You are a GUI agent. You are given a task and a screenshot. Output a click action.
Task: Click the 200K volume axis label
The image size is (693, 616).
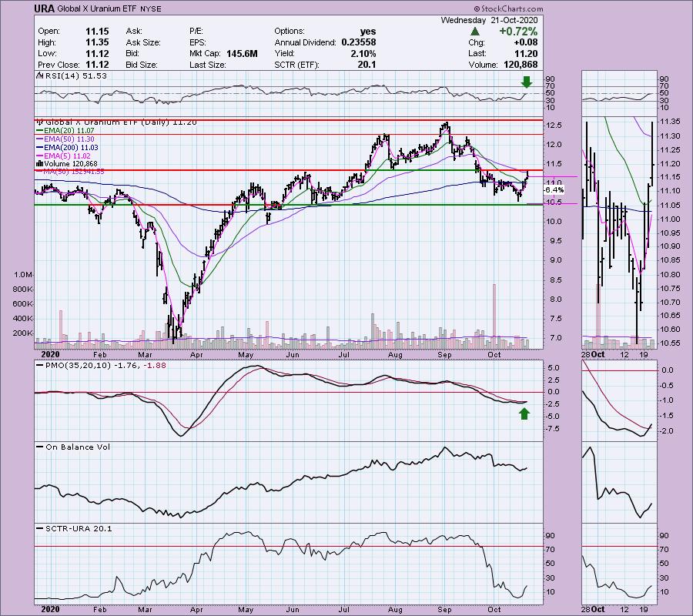coord(23,333)
